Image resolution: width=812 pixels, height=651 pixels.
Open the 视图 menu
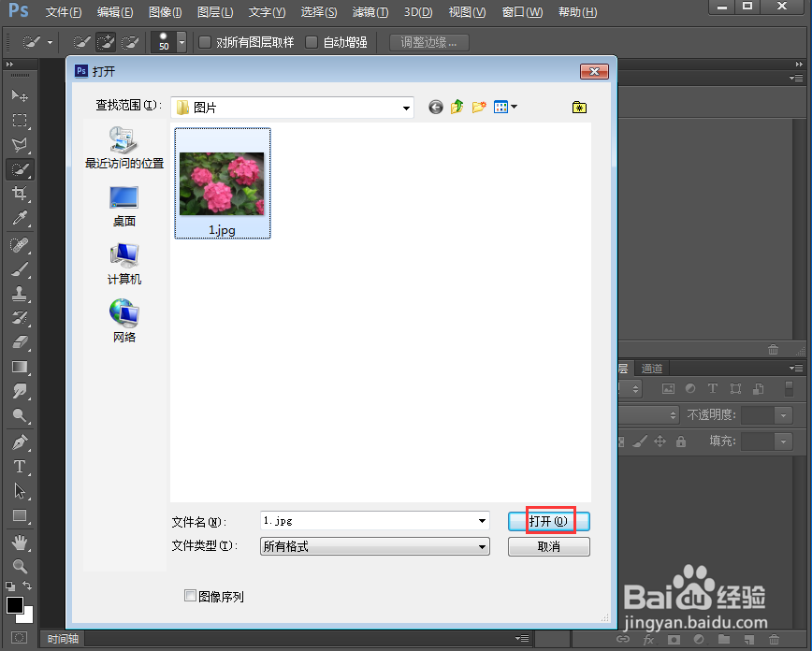(x=467, y=11)
